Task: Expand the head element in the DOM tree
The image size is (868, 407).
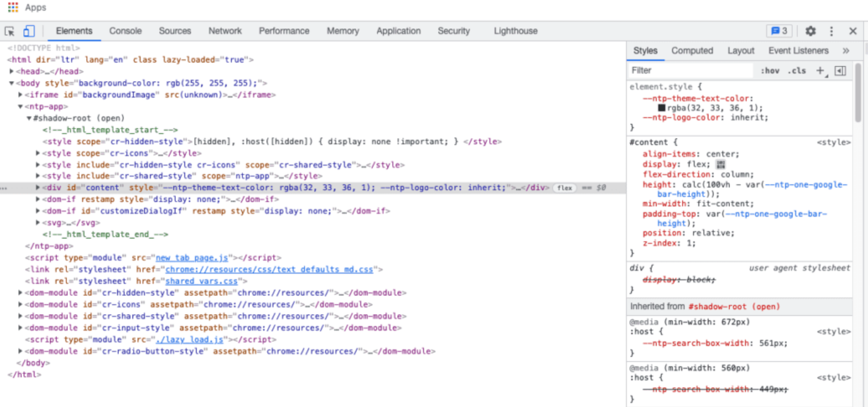Action: (11, 71)
